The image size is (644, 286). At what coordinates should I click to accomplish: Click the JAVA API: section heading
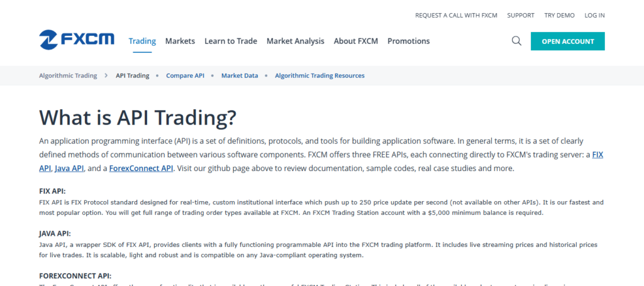coord(55,233)
